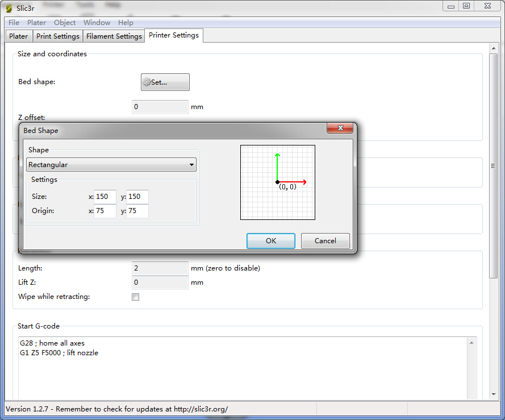Maximize the Slic3r window
The width and height of the screenshot is (505, 420).
pyautogui.click(x=466, y=6)
